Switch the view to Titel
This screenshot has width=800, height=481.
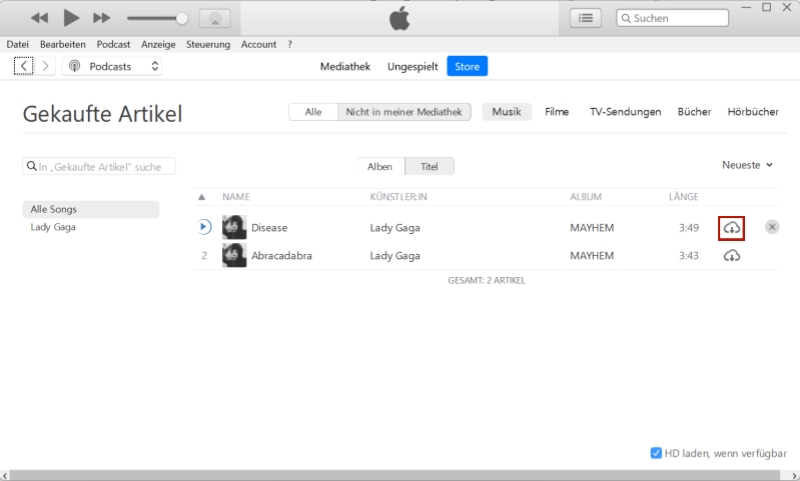pyautogui.click(x=429, y=166)
